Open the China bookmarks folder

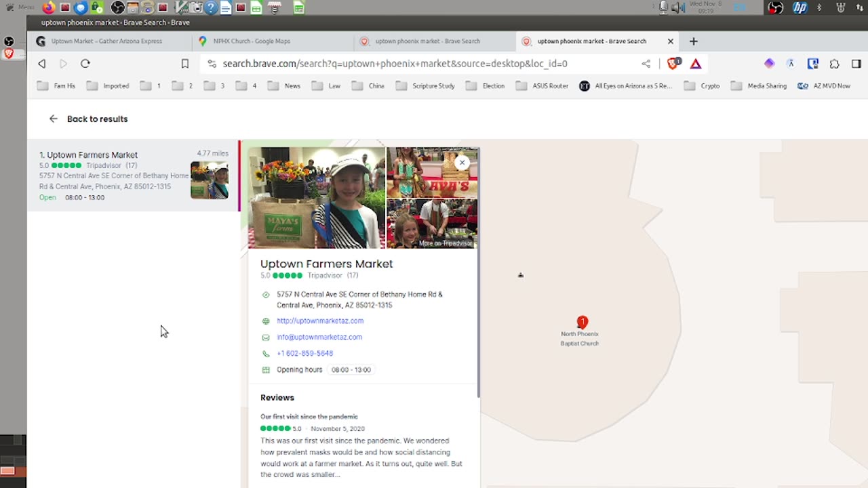(x=368, y=86)
